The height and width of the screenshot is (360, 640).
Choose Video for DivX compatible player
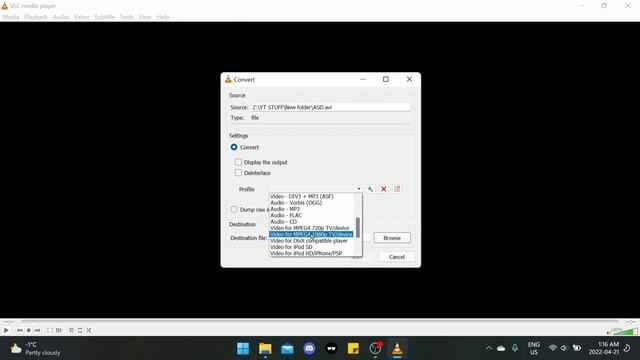pos(309,241)
